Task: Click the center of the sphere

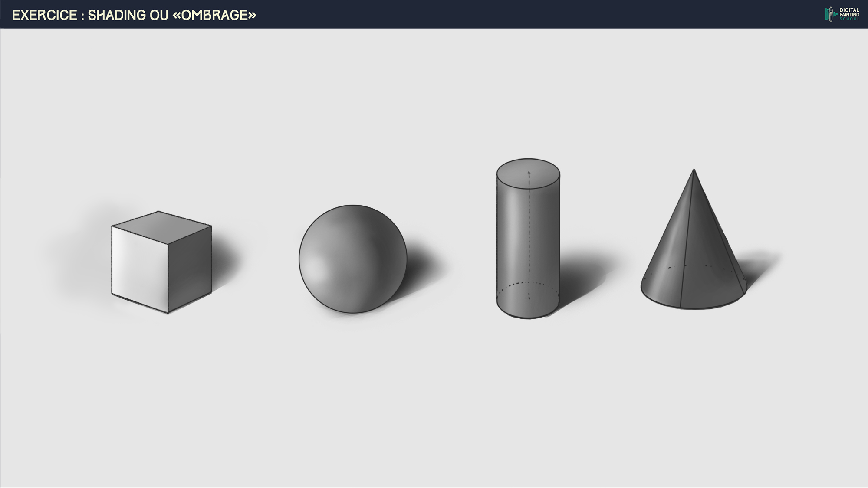Action: (x=353, y=259)
